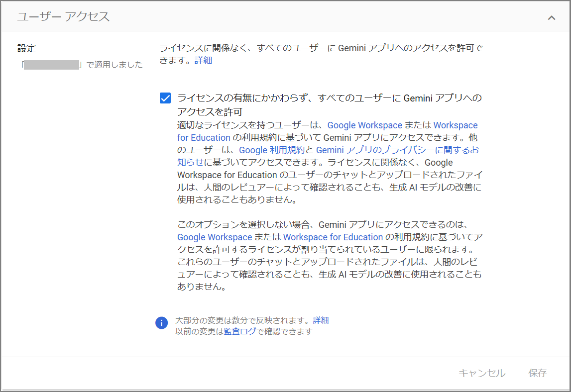Open first Google Workspace link in checkbox description
This screenshot has width=571, height=392.
(x=364, y=125)
